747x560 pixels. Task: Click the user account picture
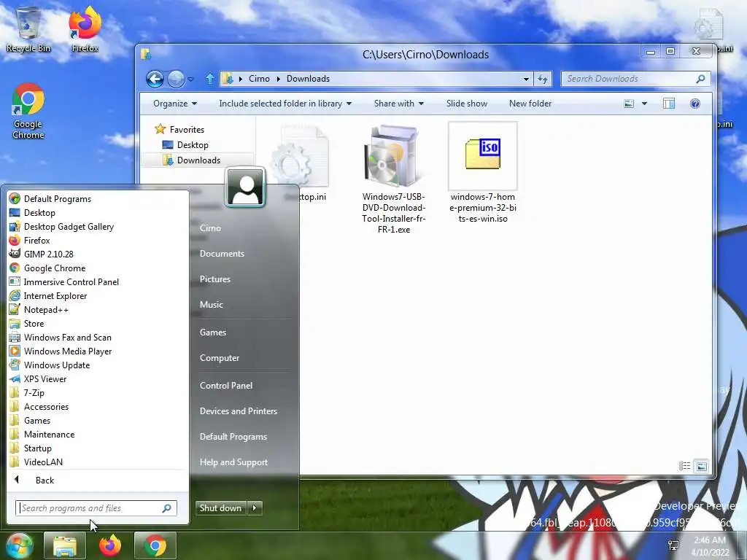point(245,187)
